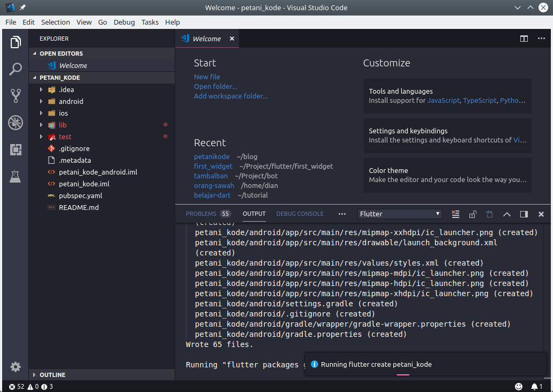This screenshot has width=553, height=392.
Task: Click the Open folder link under Start
Action: pyautogui.click(x=215, y=86)
